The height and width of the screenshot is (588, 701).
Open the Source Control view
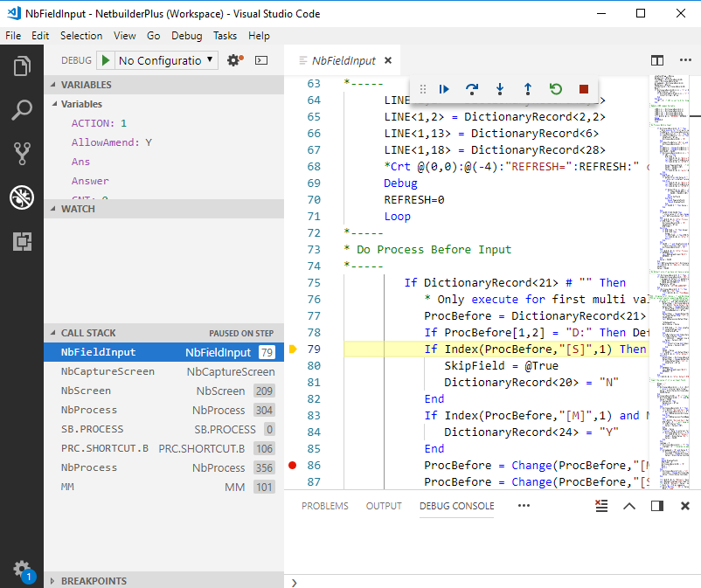pyautogui.click(x=22, y=154)
